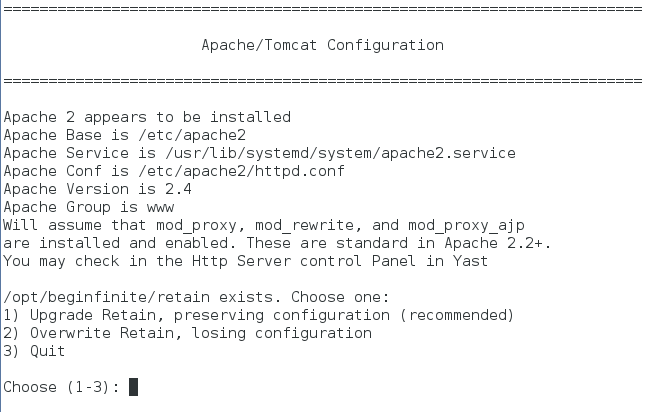This screenshot has width=649, height=412.
Task: Click the "Choose (1-3):" prompt text
Action: tap(62, 386)
